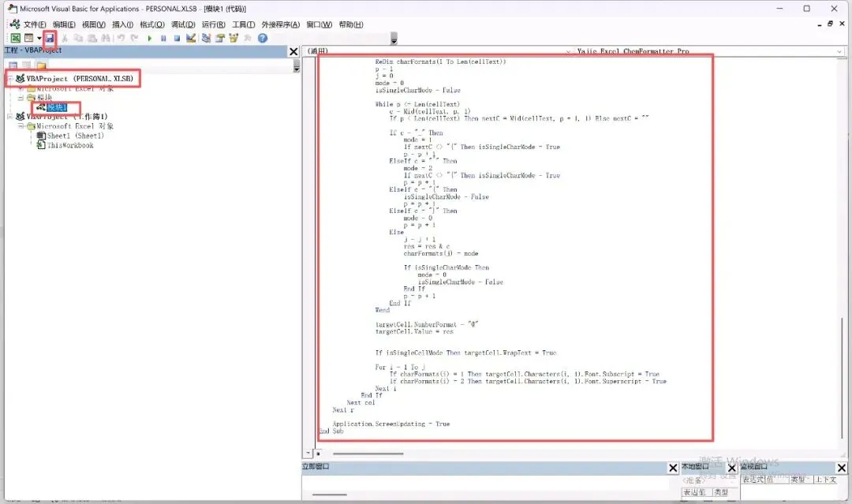
Task: Restore the inner code window
Action: (x=830, y=24)
